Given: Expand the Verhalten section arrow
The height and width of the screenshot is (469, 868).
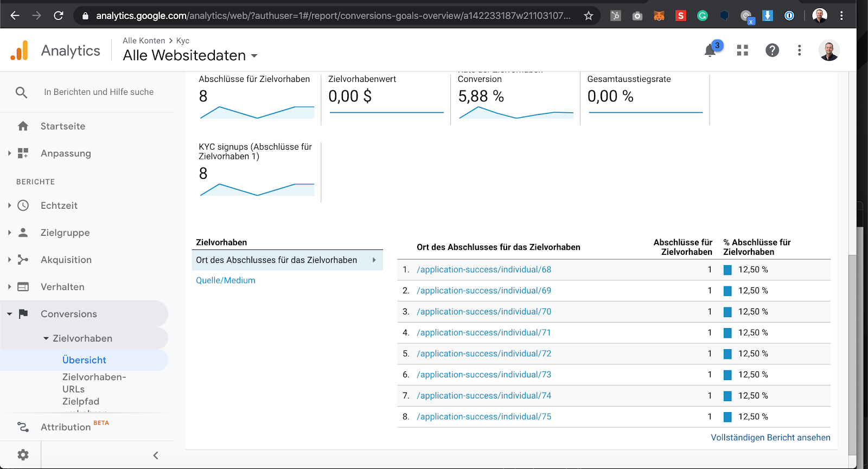Looking at the screenshot, I should [x=9, y=287].
